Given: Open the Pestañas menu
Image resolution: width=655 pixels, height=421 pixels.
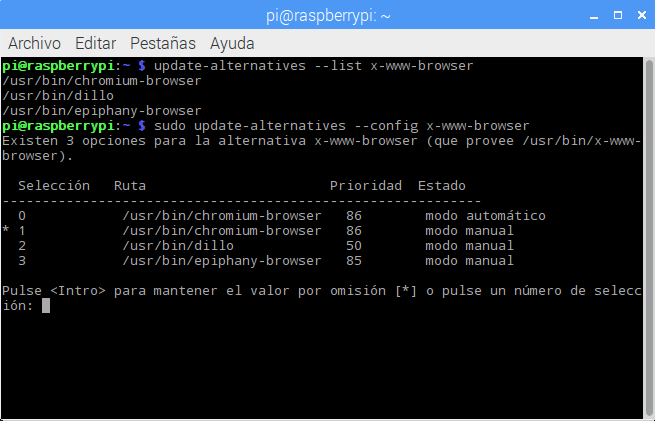Looking at the screenshot, I should (163, 43).
